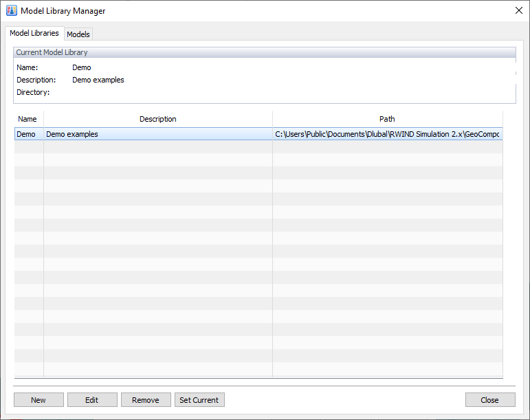
Task: Click the Close button at bottom
Action: [490, 400]
